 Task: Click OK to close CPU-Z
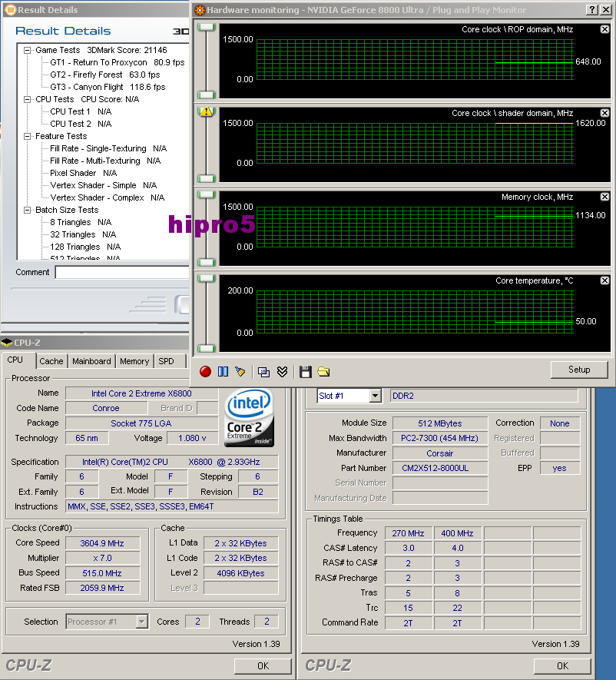click(x=263, y=665)
